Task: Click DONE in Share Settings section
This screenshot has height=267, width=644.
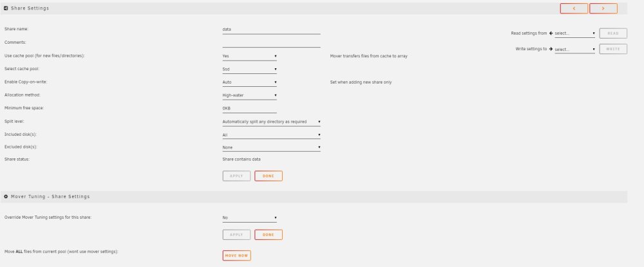Action: coord(268,176)
